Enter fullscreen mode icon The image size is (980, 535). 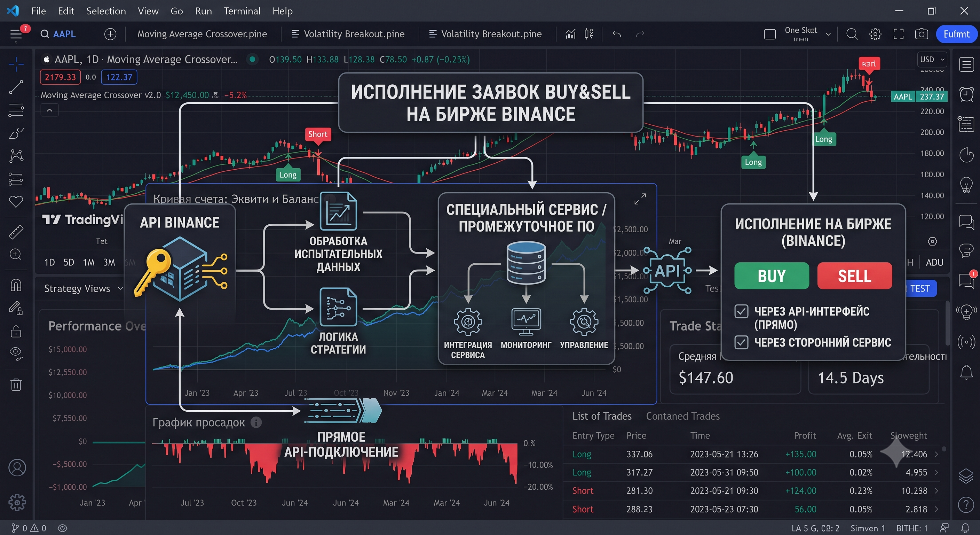[899, 34]
